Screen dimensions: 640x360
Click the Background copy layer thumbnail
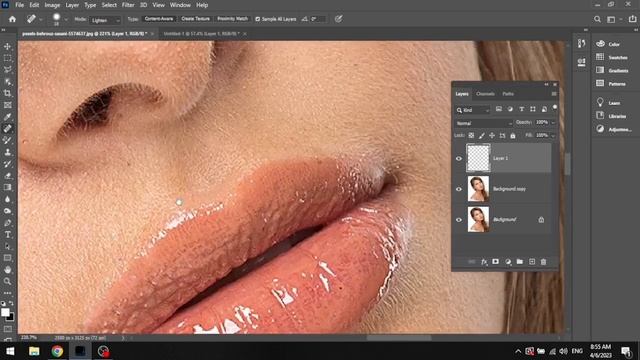coord(478,189)
